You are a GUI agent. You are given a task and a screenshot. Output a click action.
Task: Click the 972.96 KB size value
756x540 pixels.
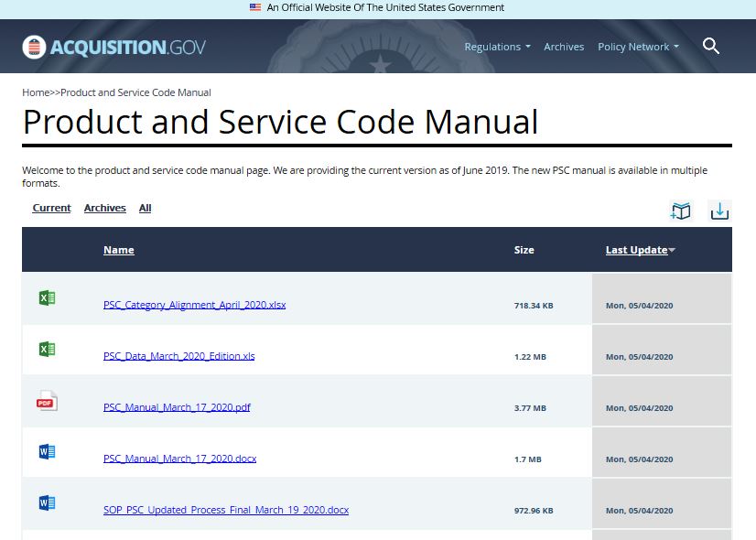(534, 511)
